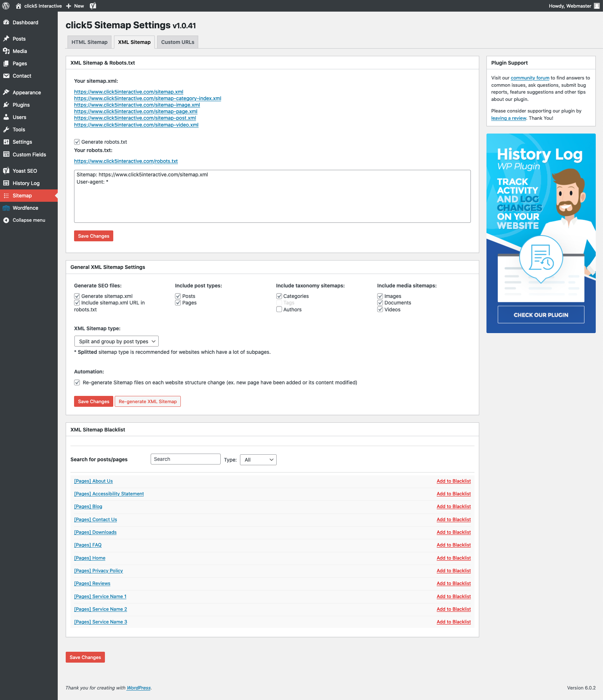Screen dimensions: 603x700
Task: Open the robots.txt URL link
Action: click(126, 161)
